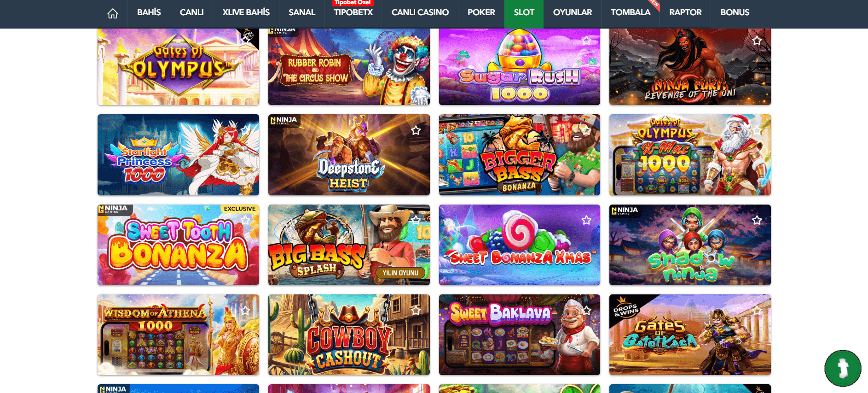Launch the Gates of Olympus game
Screen dimensions: 868x393
[x=178, y=66]
